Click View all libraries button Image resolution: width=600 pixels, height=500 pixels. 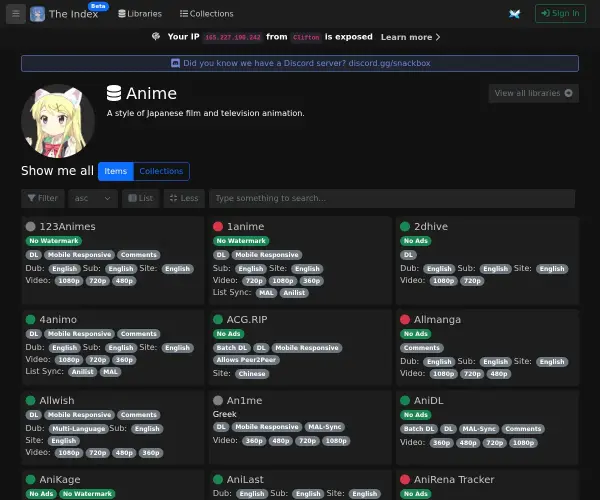pyautogui.click(x=533, y=93)
